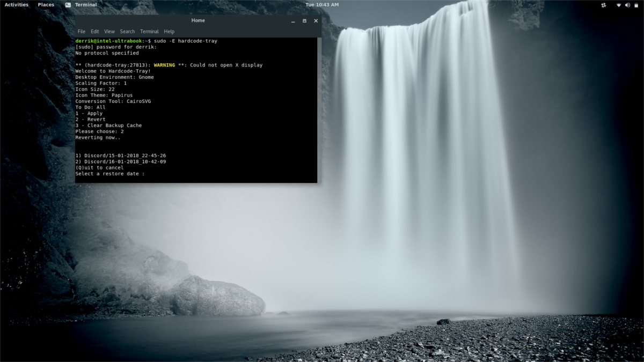Click the "No protocol specified" line
The image size is (644, 362).
point(107,53)
